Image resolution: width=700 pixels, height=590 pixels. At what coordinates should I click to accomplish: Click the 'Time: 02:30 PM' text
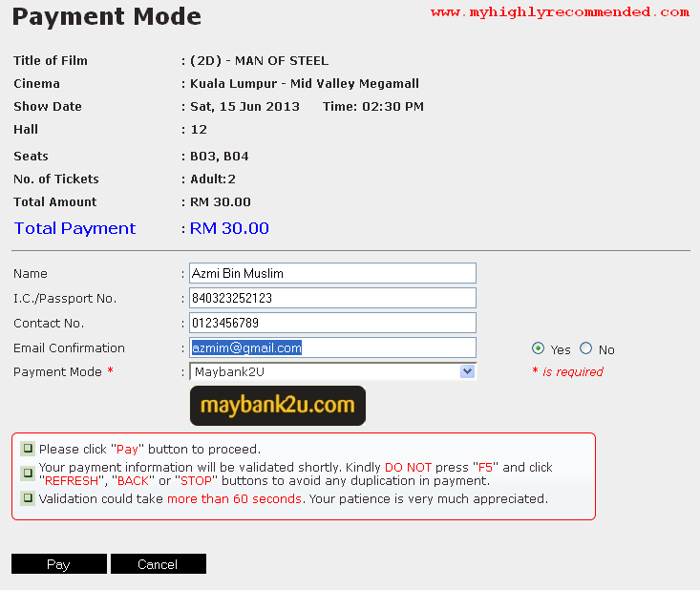(x=373, y=106)
